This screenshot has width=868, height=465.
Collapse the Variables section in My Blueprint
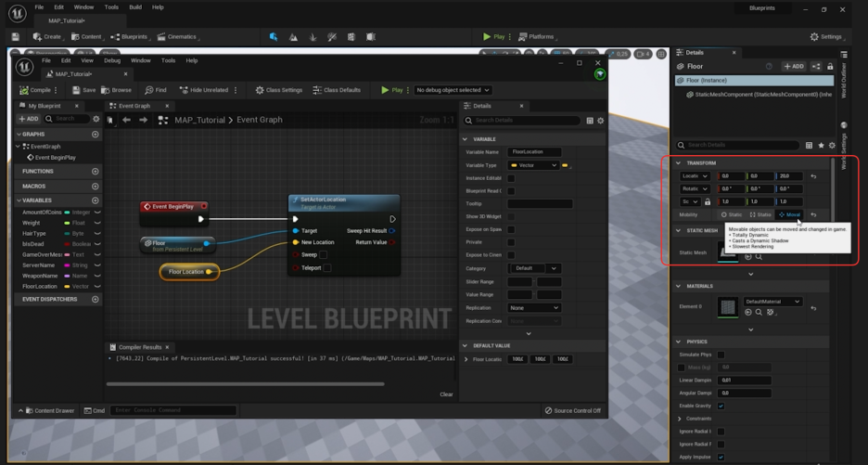click(x=19, y=200)
